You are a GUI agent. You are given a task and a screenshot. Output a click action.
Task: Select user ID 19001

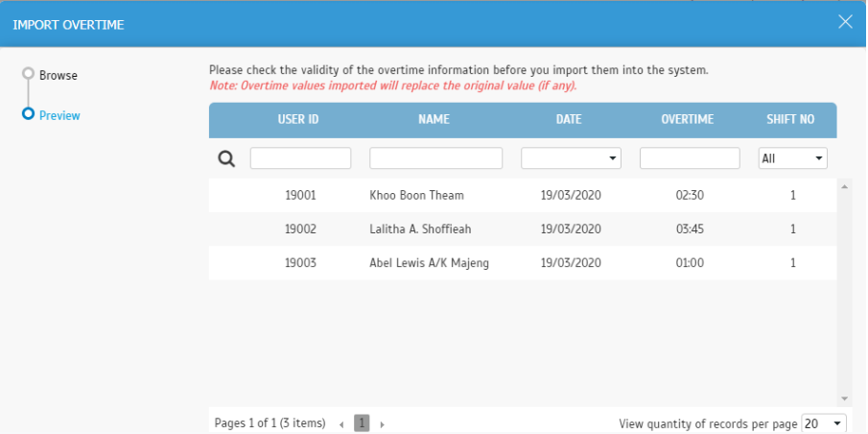click(300, 195)
